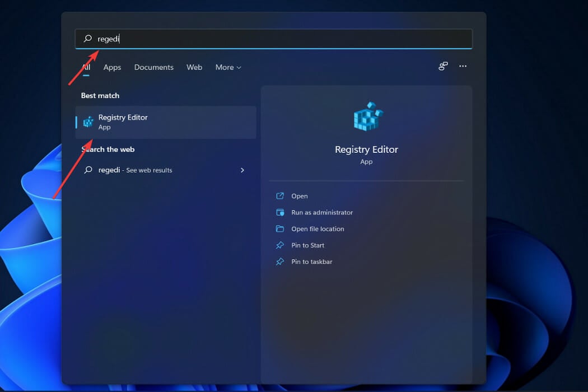Image resolution: width=588 pixels, height=392 pixels.
Task: Choose Run as administrator
Action: (x=322, y=212)
